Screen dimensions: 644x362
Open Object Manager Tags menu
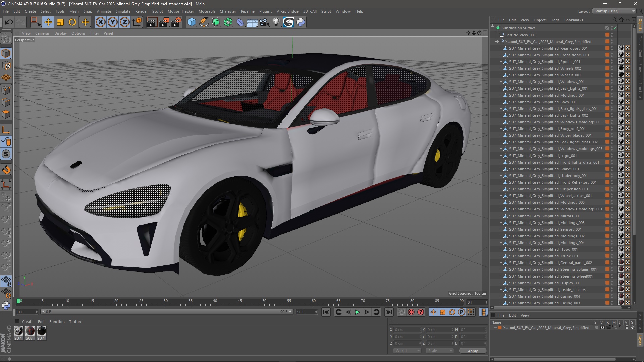555,20
